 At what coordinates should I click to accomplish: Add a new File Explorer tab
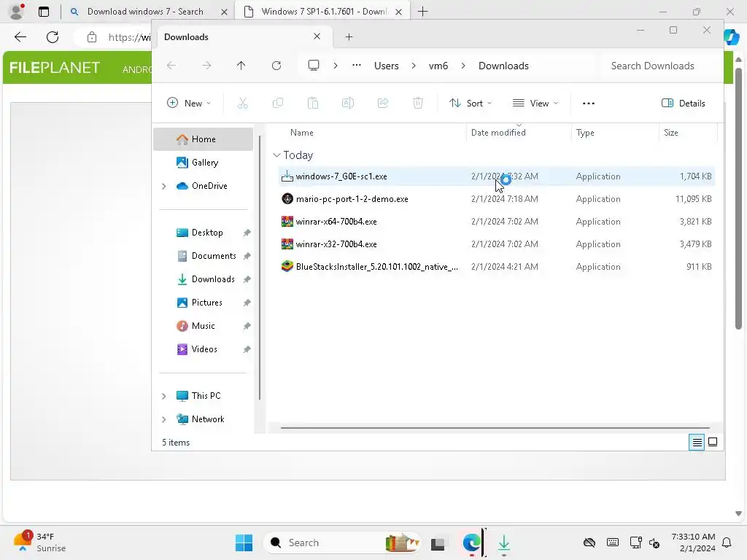pos(349,36)
